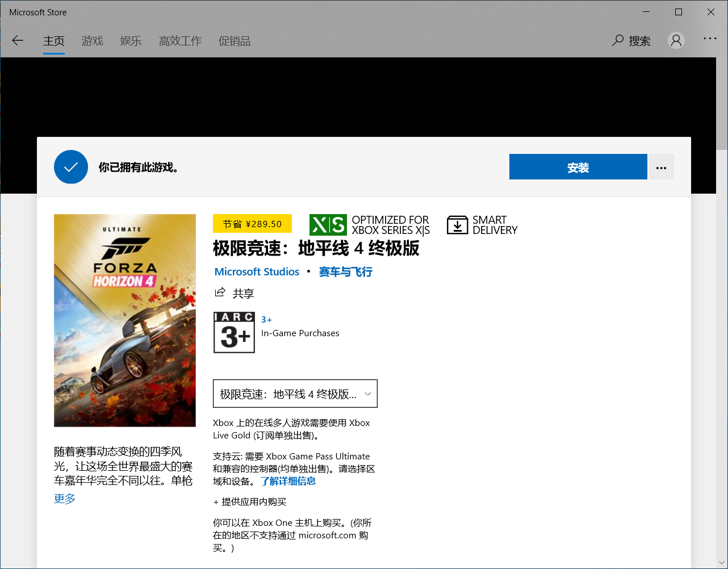Image resolution: width=728 pixels, height=569 pixels.
Task: Minimize the Microsoft Store window
Action: (646, 12)
